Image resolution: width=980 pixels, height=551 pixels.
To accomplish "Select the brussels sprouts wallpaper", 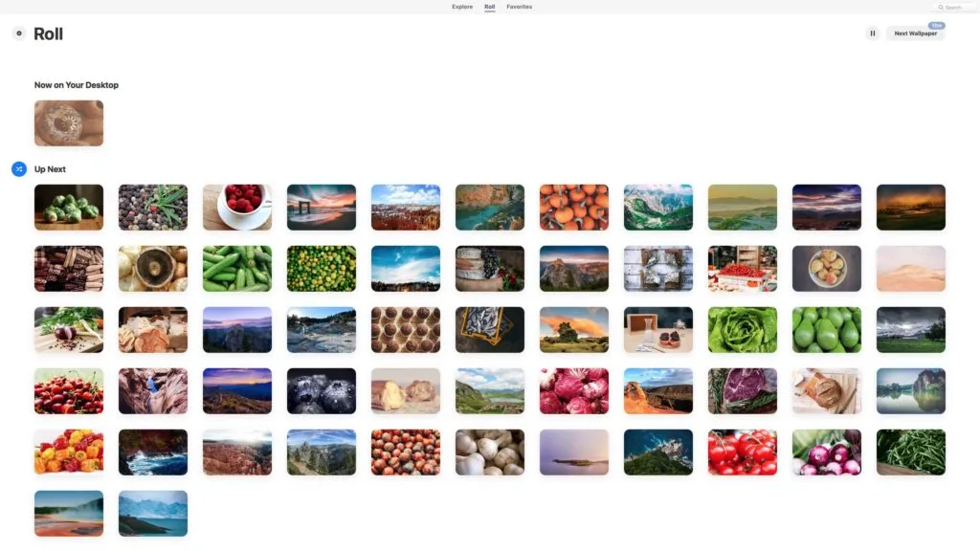I will 69,208.
